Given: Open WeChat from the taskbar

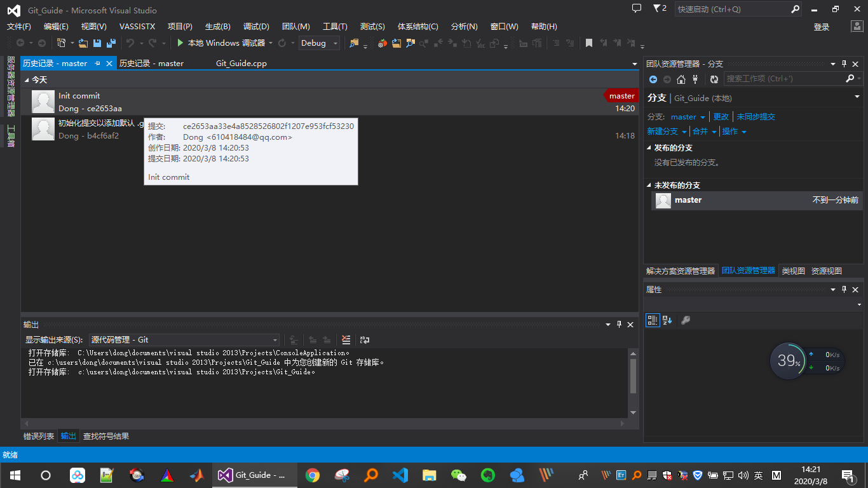Looking at the screenshot, I should click(x=458, y=475).
